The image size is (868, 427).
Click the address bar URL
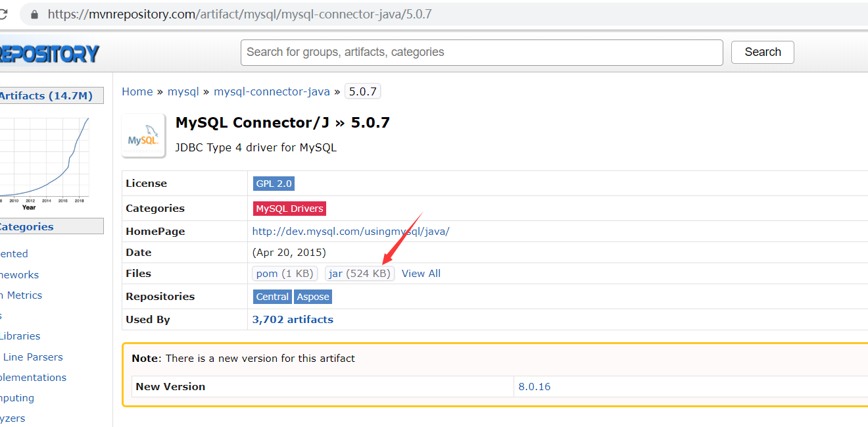coord(239,14)
